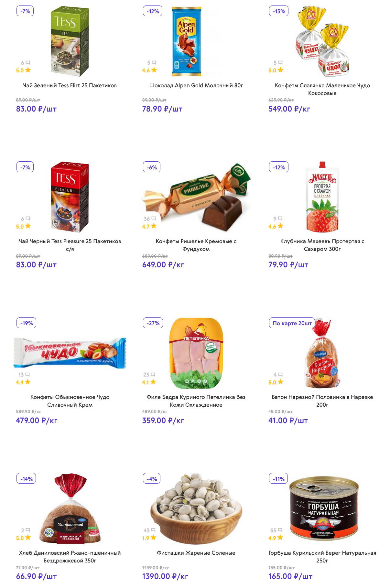Click the comments icon on Обыкновенное Чудо candies
The width and height of the screenshot is (390, 588).
click(x=27, y=374)
